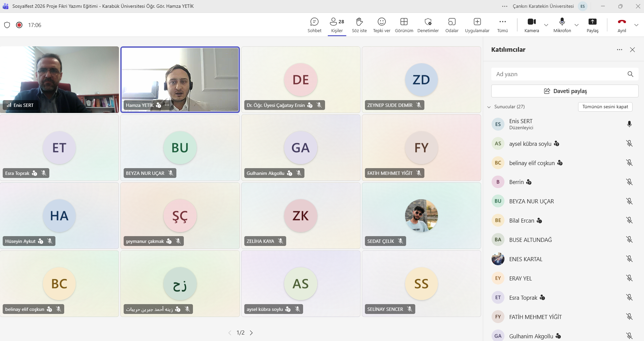Image resolution: width=644 pixels, height=341 pixels.
Task: Click Tümünün sesini kapat button
Action: 605,107
